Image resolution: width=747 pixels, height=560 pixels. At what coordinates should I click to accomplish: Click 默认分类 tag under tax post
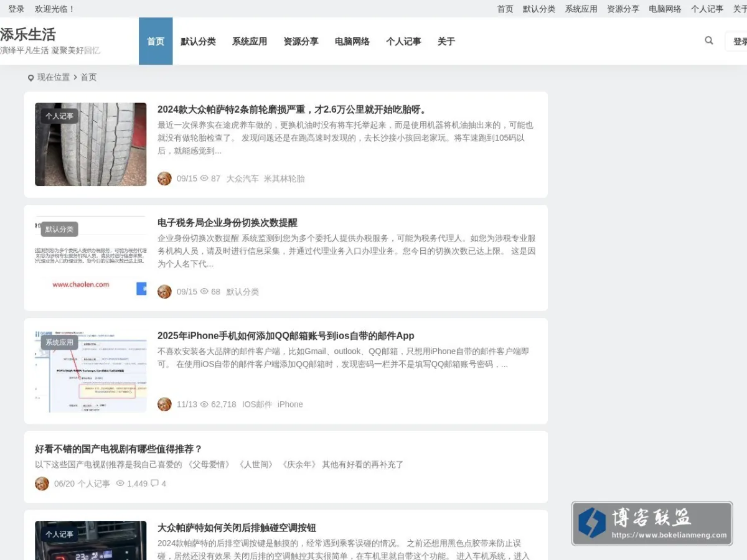pyautogui.click(x=243, y=292)
